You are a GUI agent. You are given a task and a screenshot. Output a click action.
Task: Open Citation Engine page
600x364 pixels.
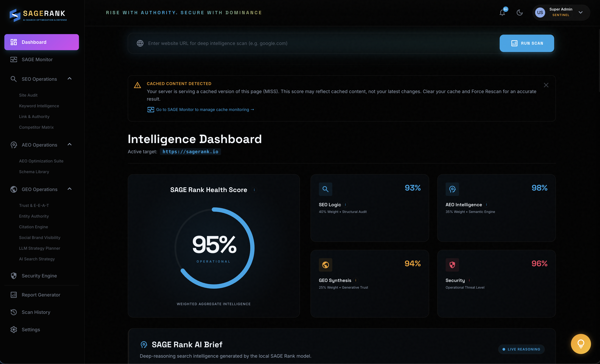(x=34, y=227)
